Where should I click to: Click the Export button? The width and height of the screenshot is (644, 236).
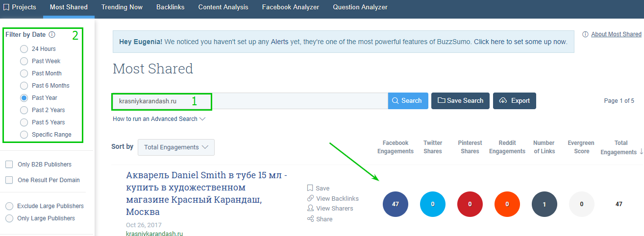514,101
